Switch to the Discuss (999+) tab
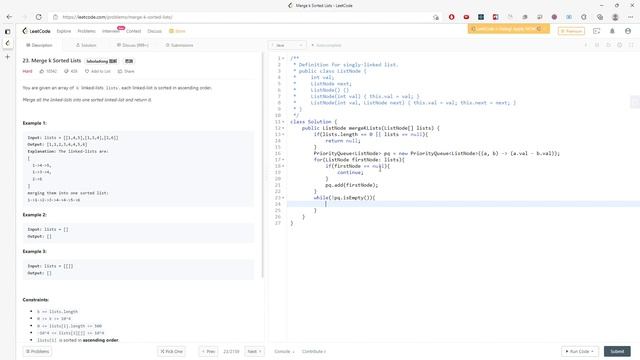 [133, 45]
